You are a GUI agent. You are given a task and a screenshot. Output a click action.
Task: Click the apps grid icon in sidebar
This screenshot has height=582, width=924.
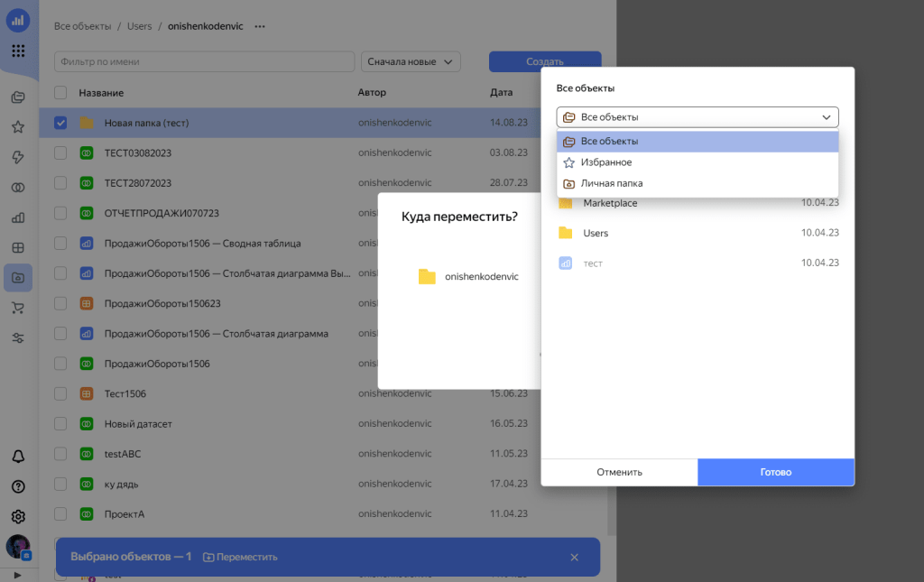[18, 51]
